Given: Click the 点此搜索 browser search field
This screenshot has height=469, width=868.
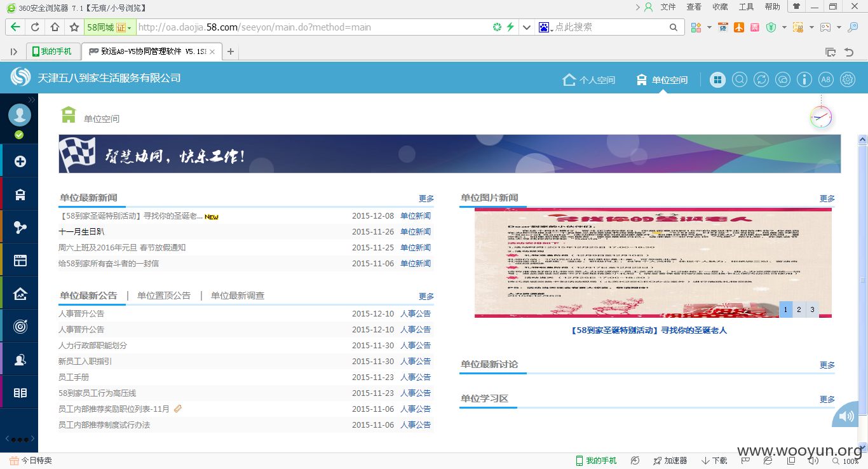Looking at the screenshot, I should coord(609,27).
